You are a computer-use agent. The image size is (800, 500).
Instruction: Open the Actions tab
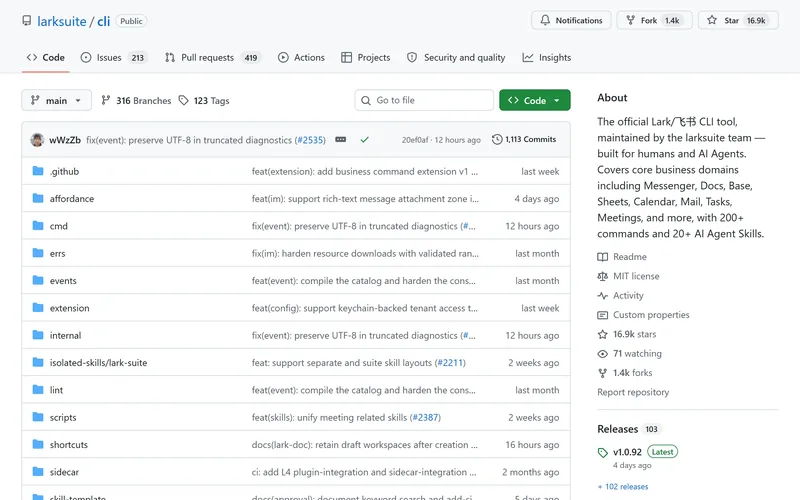pos(301,58)
